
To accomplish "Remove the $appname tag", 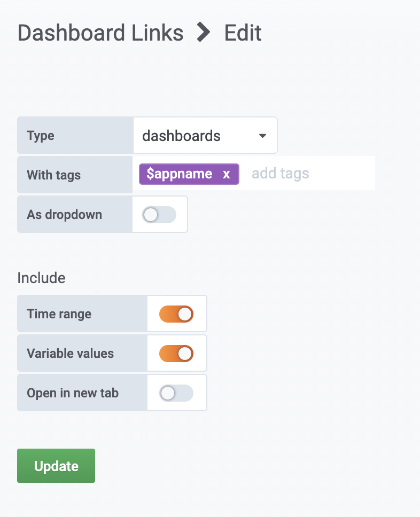I will (226, 174).
